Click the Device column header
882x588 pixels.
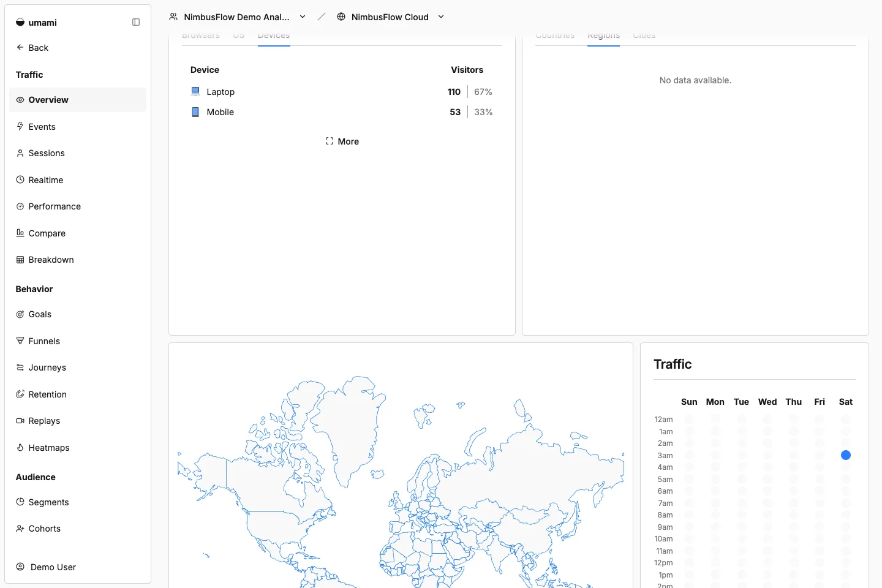pyautogui.click(x=205, y=70)
